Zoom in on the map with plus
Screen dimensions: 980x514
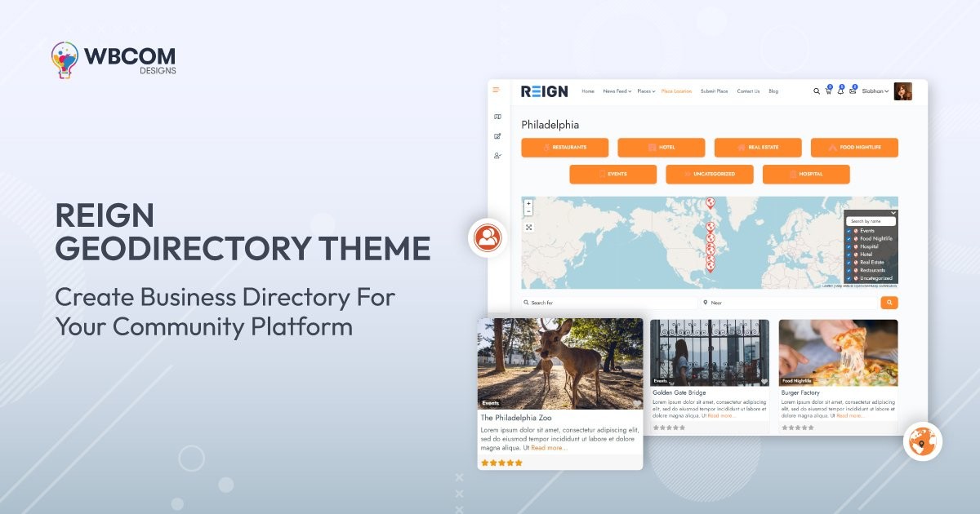coord(528,203)
